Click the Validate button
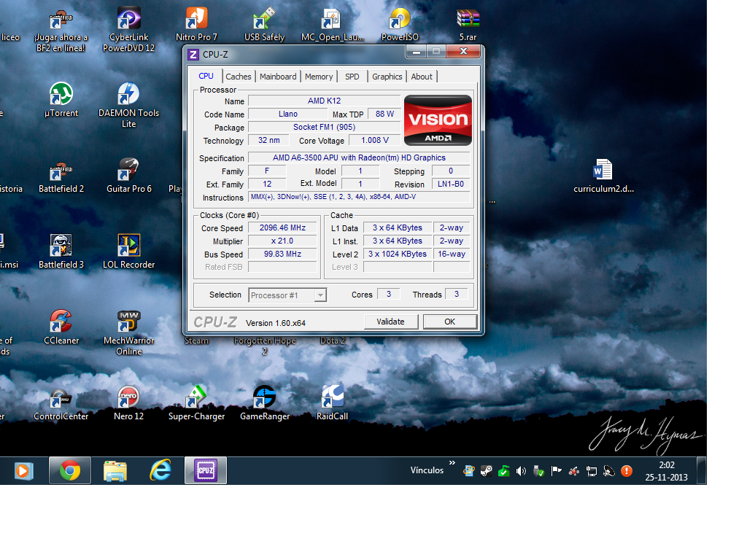 tap(391, 322)
